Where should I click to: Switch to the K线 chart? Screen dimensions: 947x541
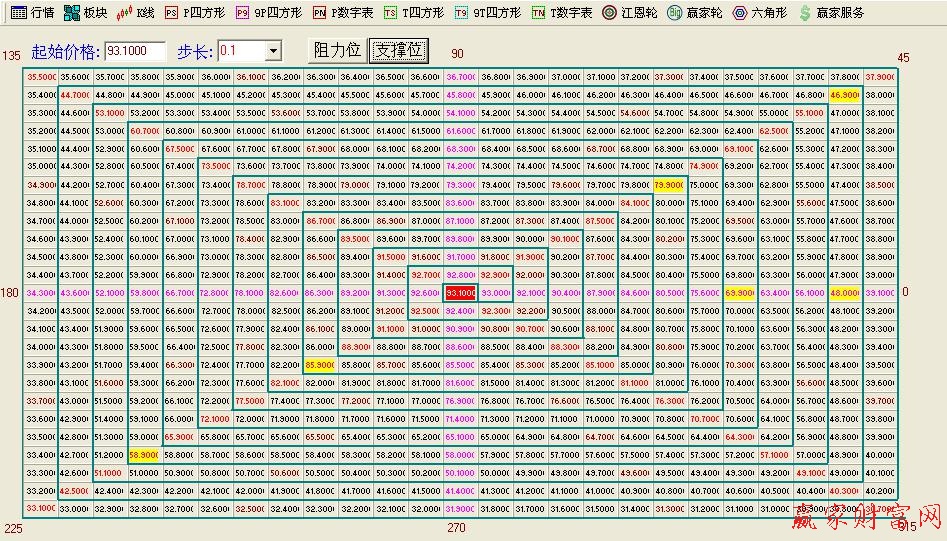tap(136, 13)
